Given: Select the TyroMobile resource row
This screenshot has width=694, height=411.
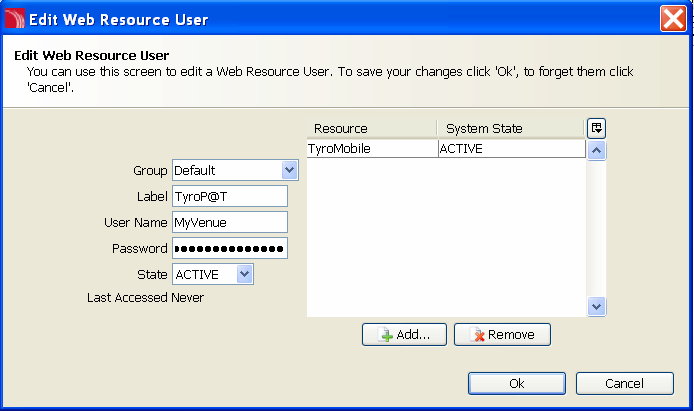Looking at the screenshot, I should [446, 149].
